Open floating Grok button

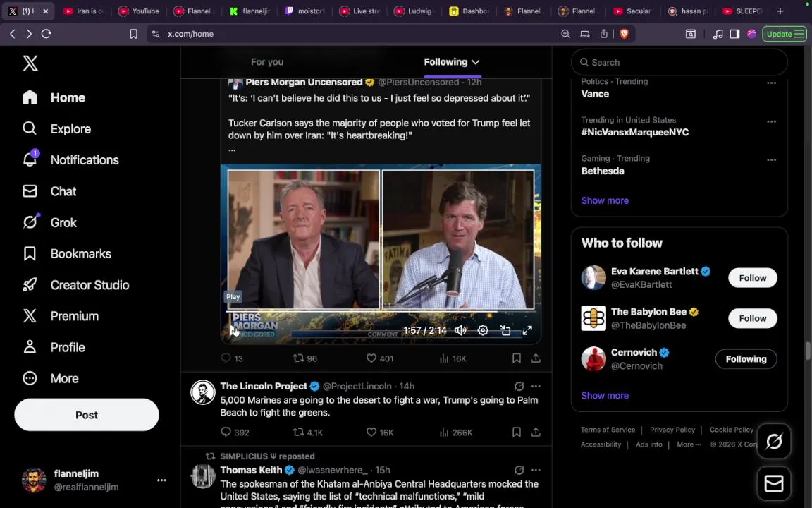tap(774, 442)
